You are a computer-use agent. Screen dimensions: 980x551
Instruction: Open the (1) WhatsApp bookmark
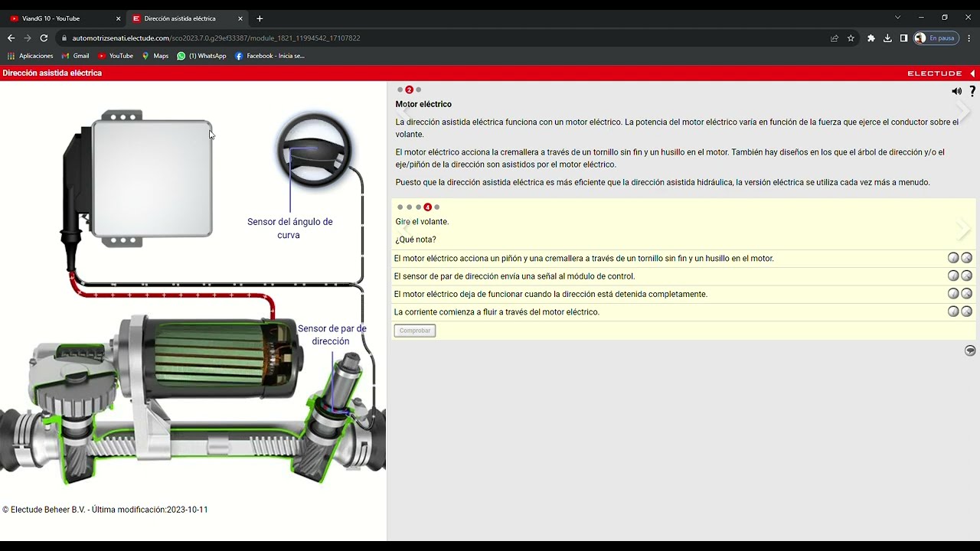click(x=201, y=56)
